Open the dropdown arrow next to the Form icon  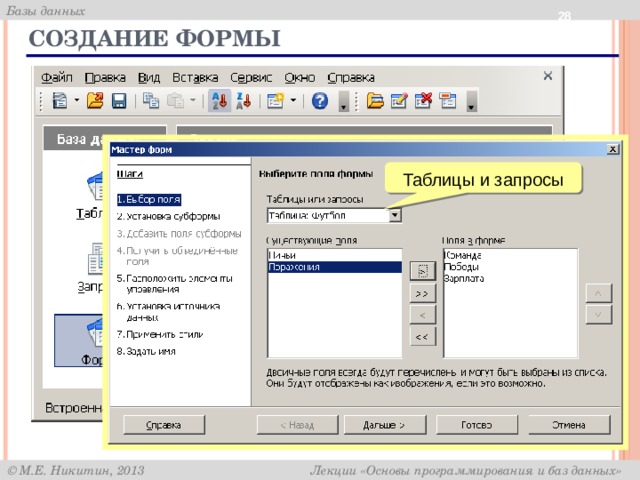tap(293, 100)
